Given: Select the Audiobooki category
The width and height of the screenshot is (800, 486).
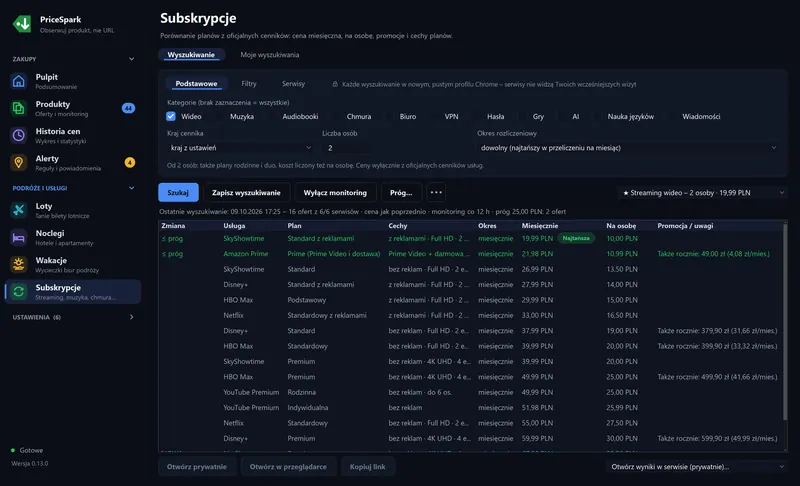Looking at the screenshot, I should pyautogui.click(x=300, y=116).
